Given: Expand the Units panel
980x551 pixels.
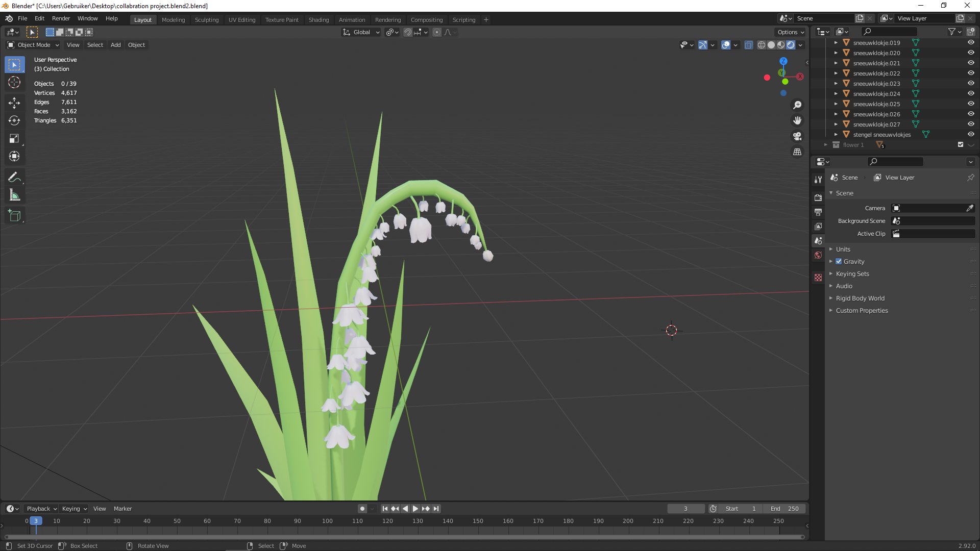Looking at the screenshot, I should tap(843, 249).
